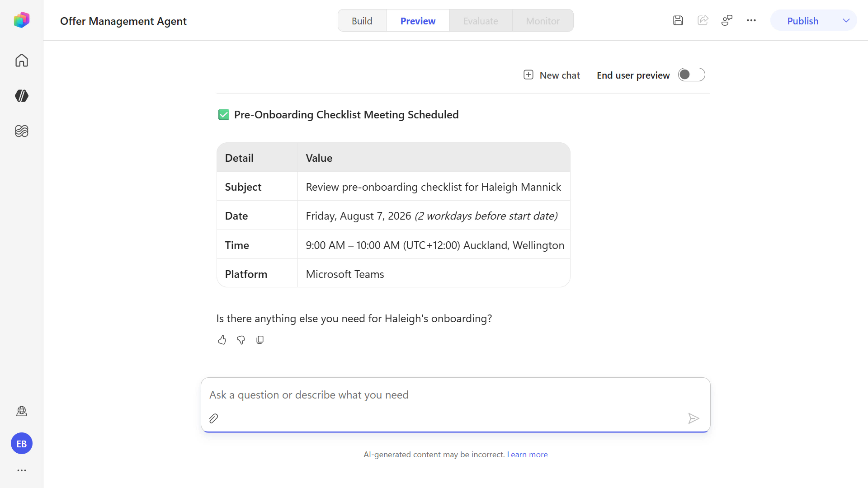The width and height of the screenshot is (868, 488).
Task: Open the Monitor tab
Action: tap(543, 21)
